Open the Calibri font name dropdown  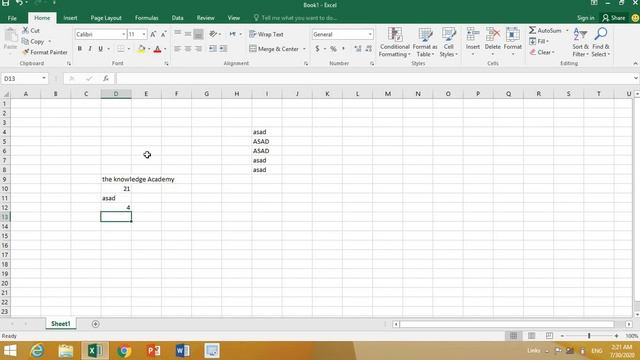123,35
